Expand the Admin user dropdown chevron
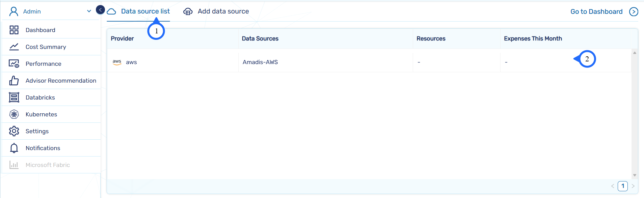Image resolution: width=644 pixels, height=198 pixels. pyautogui.click(x=89, y=11)
